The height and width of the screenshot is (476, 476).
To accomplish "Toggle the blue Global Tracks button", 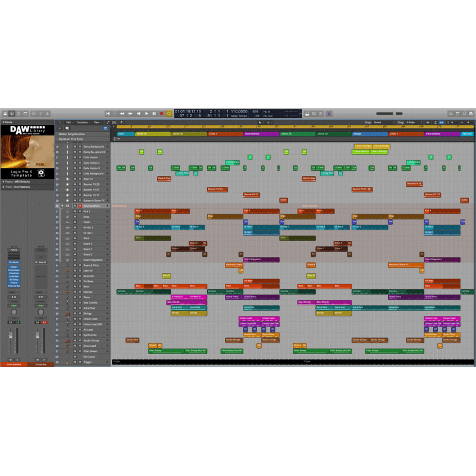I will pos(105,128).
